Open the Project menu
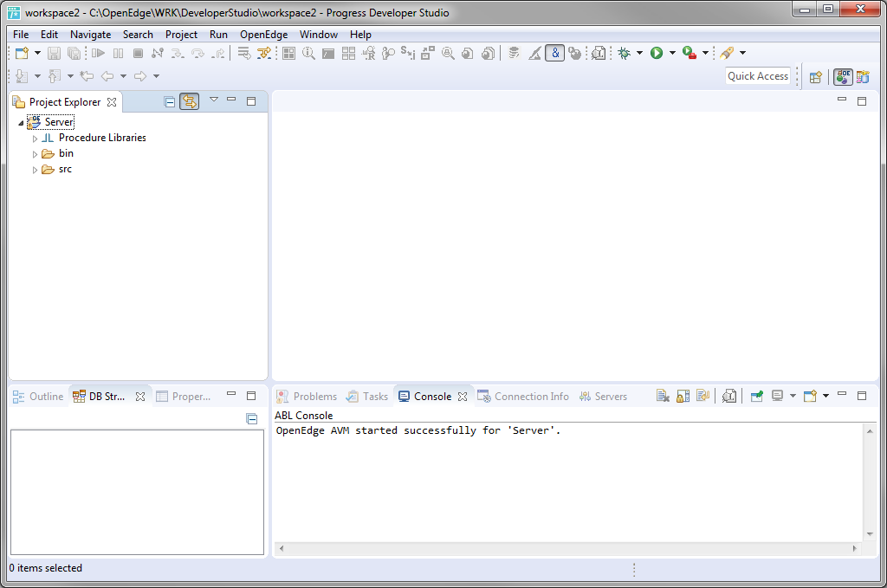Viewport: 887px width, 588px height. pos(181,35)
